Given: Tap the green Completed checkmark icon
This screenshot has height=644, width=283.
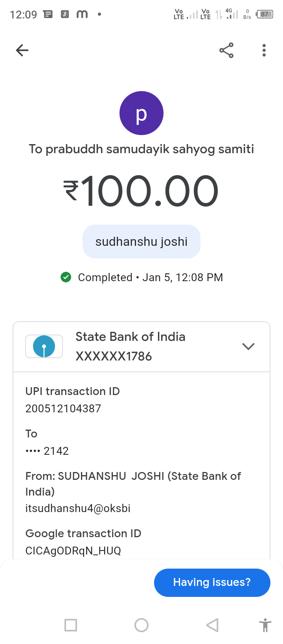Looking at the screenshot, I should pyautogui.click(x=66, y=277).
